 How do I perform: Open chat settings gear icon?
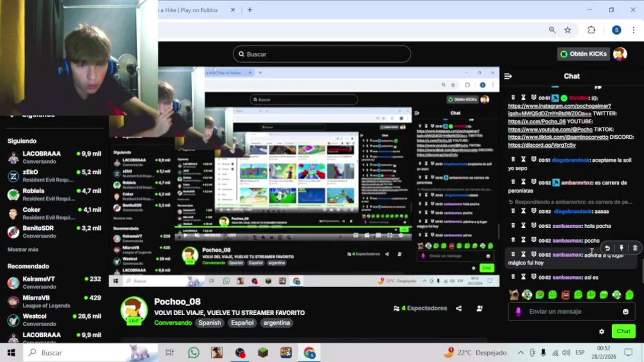[x=601, y=331]
